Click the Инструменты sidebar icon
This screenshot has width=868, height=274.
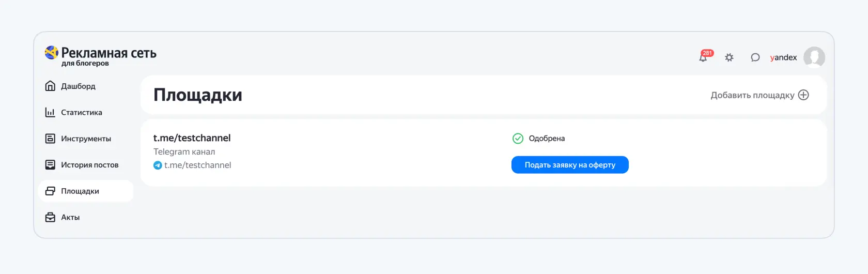tap(50, 139)
